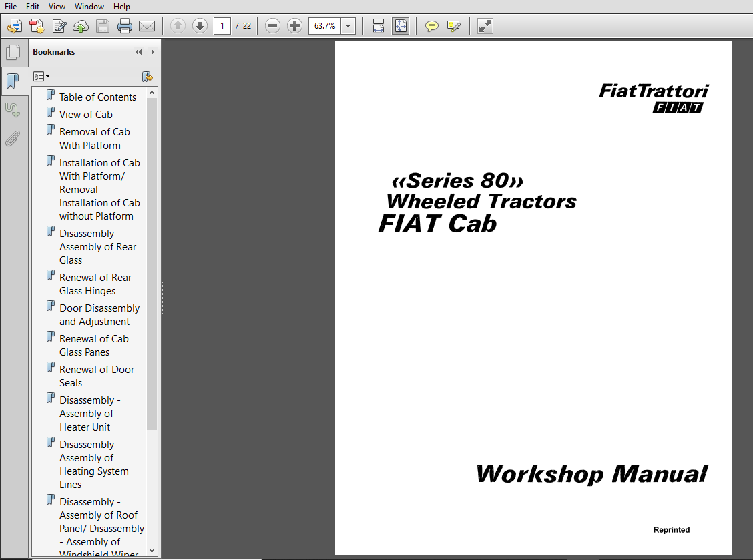753x560 pixels.
Task: Click the «Series 80» heading text
Action: click(458, 181)
